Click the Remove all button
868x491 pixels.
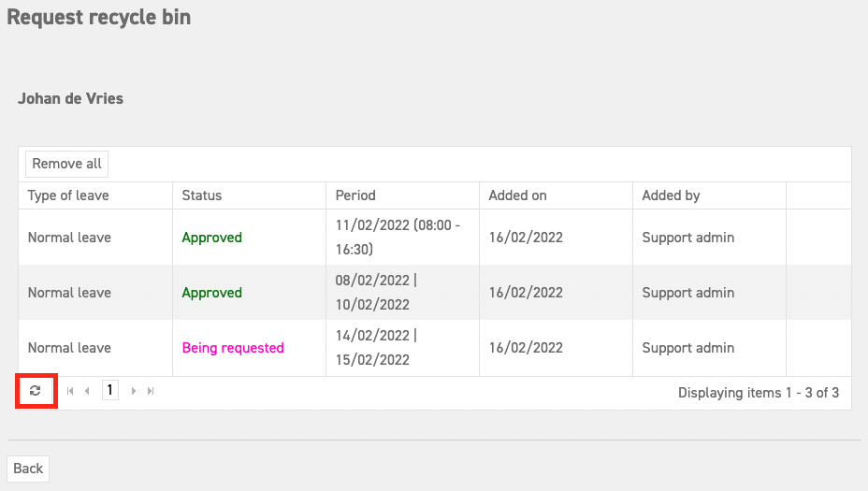click(x=67, y=164)
